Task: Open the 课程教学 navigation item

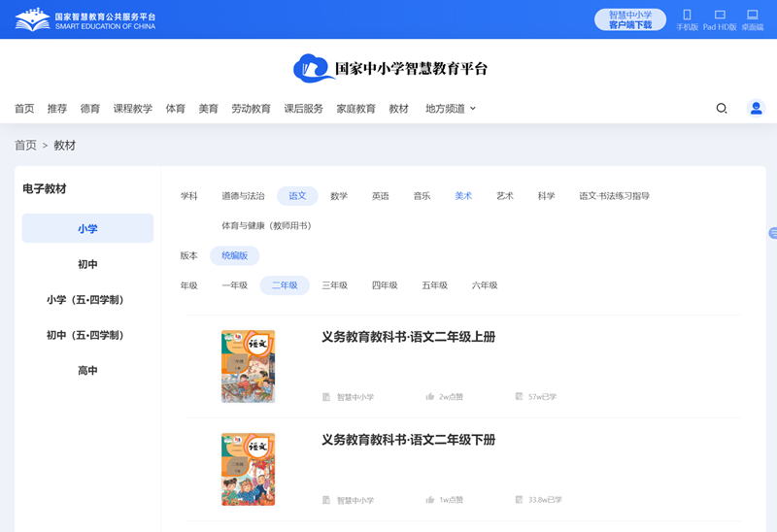Action: coord(133,109)
